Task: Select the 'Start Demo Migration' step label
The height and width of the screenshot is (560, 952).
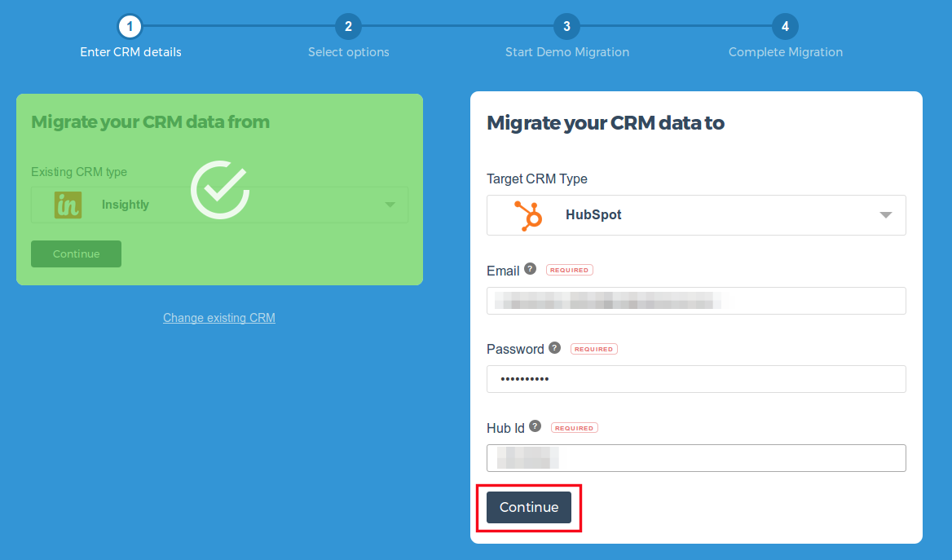Action: (x=567, y=52)
